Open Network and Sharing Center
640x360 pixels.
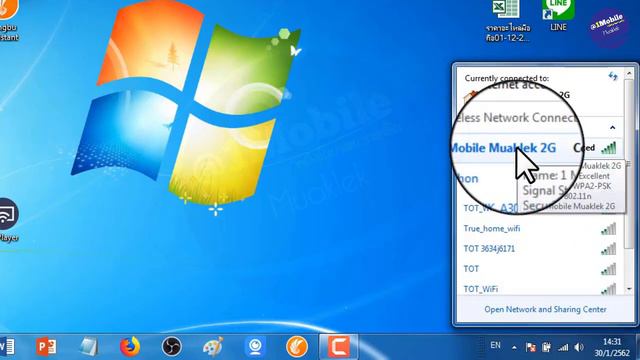(545, 309)
